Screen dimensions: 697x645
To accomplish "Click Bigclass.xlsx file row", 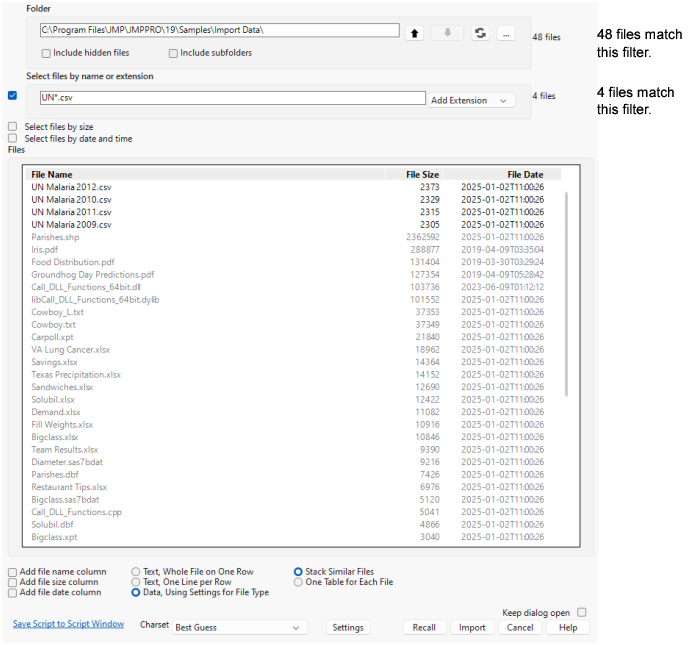I will pos(288,437).
